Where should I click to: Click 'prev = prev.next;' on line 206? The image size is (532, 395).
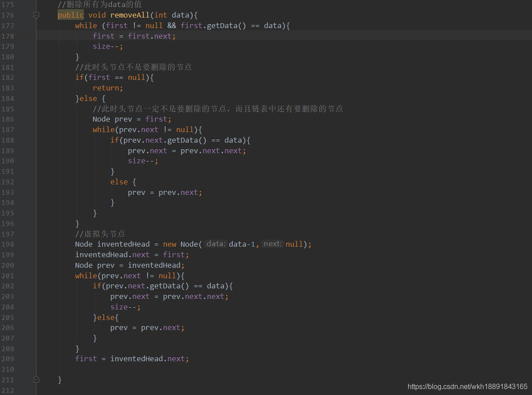[148, 328]
